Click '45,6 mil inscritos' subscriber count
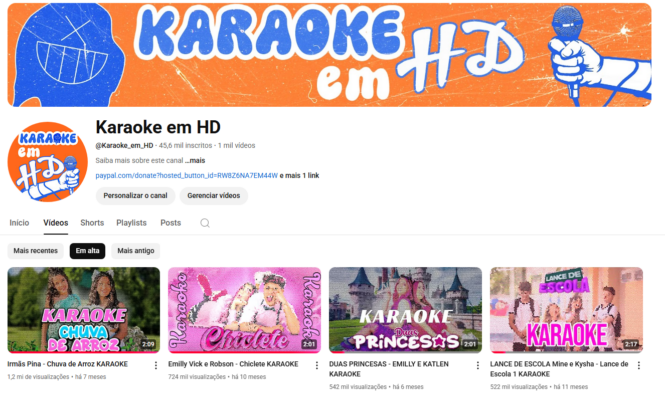 (185, 145)
